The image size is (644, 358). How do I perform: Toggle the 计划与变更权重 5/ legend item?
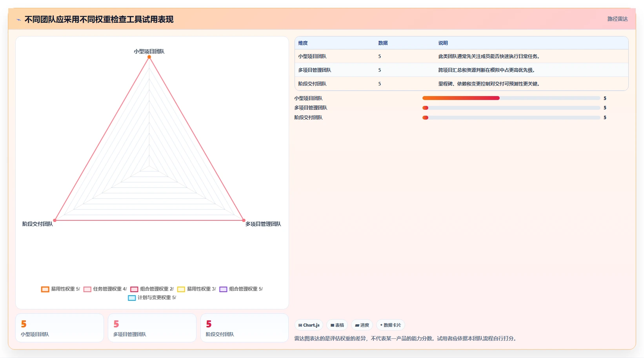coord(152,298)
